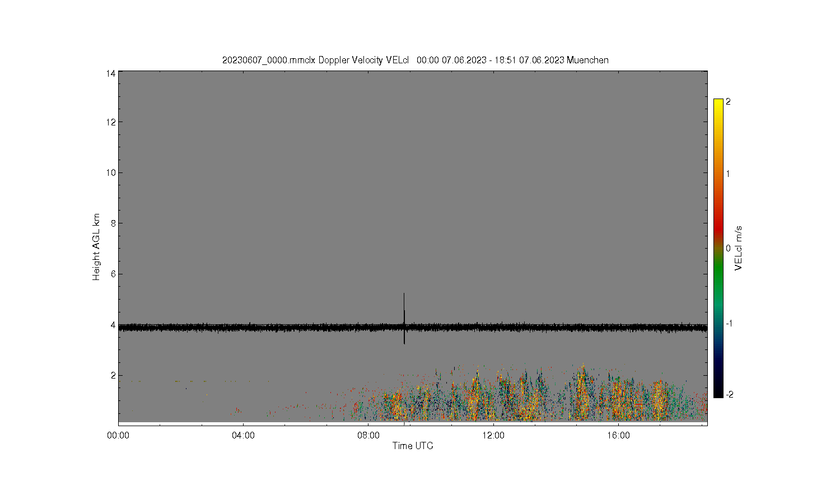Viewport: 840px width, 504px height.
Task: Click the height axis label '12'
Action: 111,122
